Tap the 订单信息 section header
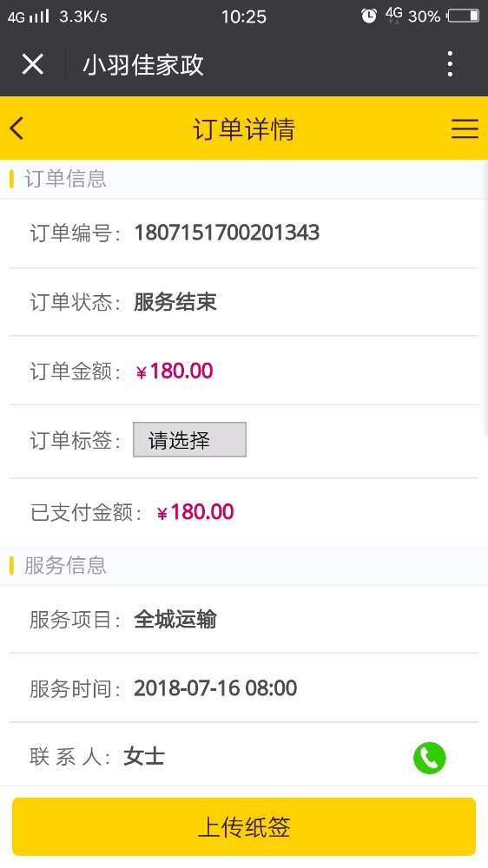The height and width of the screenshot is (868, 488). [65, 179]
